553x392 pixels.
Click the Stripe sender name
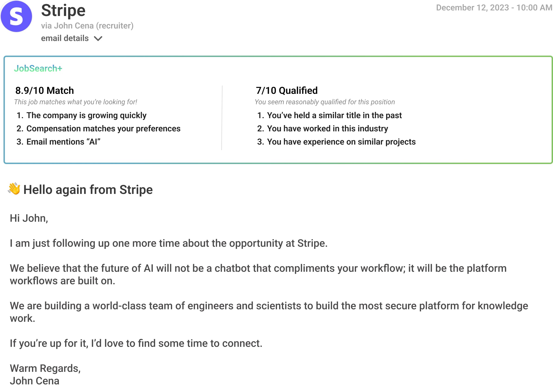63,11
